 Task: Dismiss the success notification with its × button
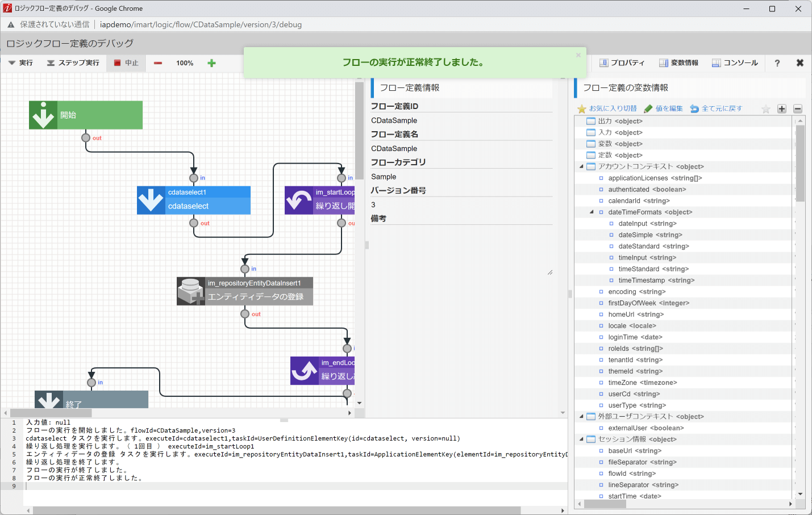pos(578,55)
